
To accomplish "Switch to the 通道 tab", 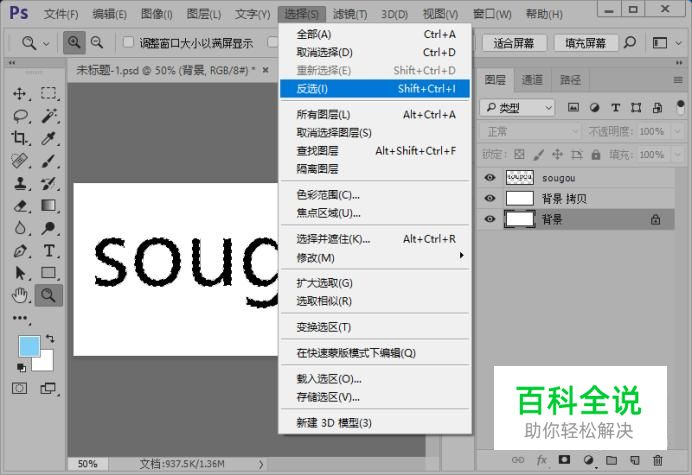I will click(x=532, y=80).
